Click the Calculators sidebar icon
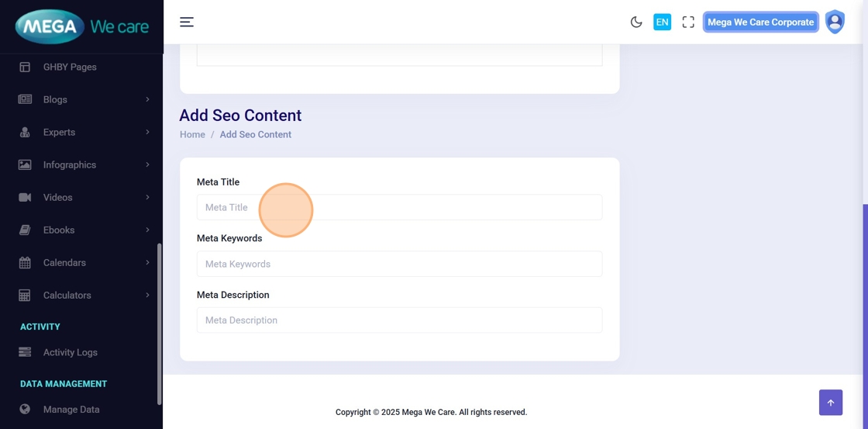Viewport: 868px width, 429px height. tap(25, 295)
